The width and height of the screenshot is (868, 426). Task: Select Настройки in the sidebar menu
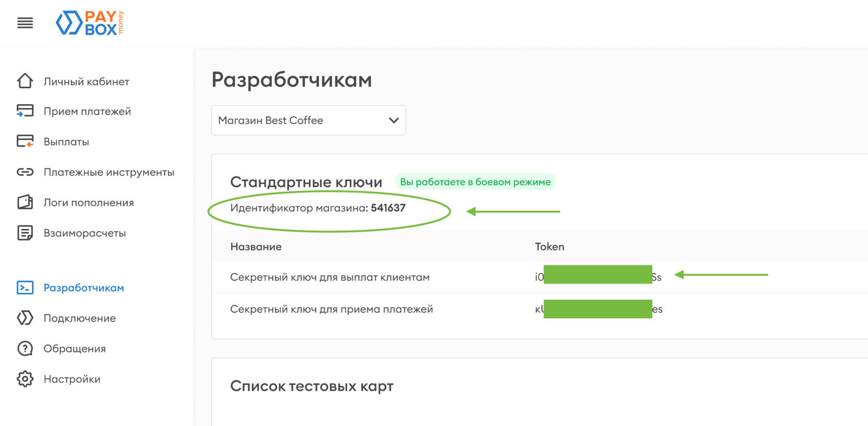[x=72, y=379]
